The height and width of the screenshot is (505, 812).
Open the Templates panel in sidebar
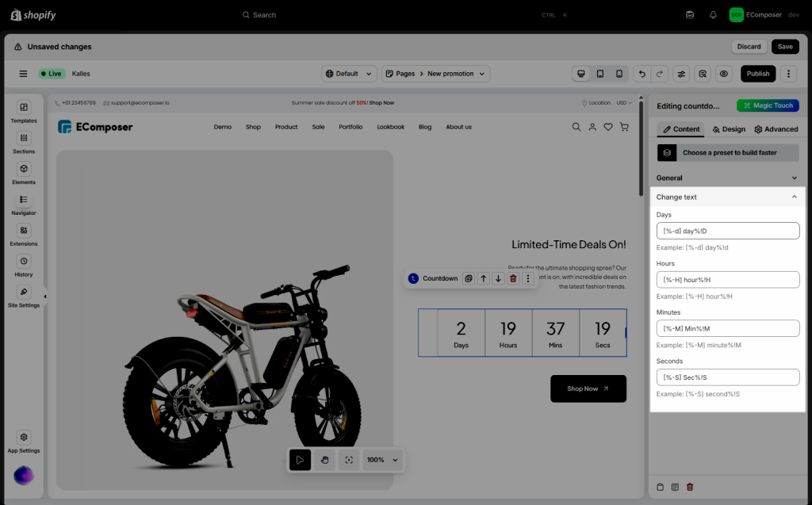pyautogui.click(x=24, y=108)
